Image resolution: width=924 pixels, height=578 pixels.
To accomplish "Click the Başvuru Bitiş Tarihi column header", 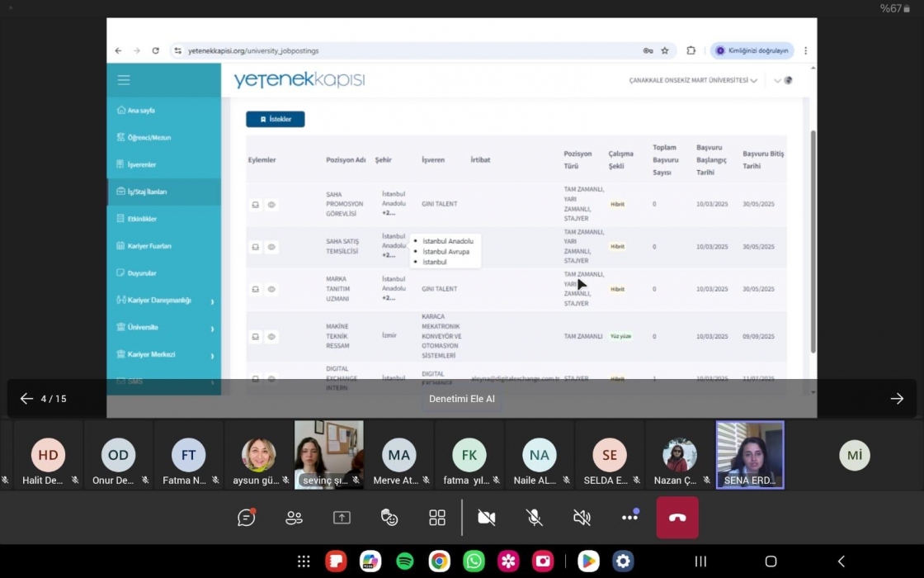I will click(x=763, y=160).
